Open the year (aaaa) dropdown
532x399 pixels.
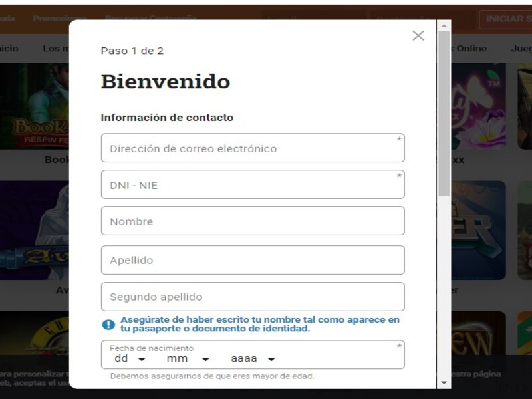point(253,359)
